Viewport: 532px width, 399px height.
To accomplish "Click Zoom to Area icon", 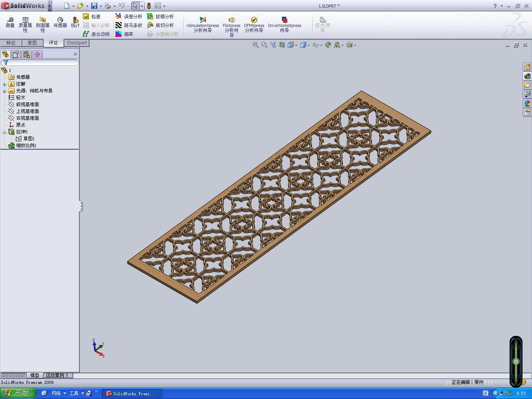I will (x=264, y=45).
